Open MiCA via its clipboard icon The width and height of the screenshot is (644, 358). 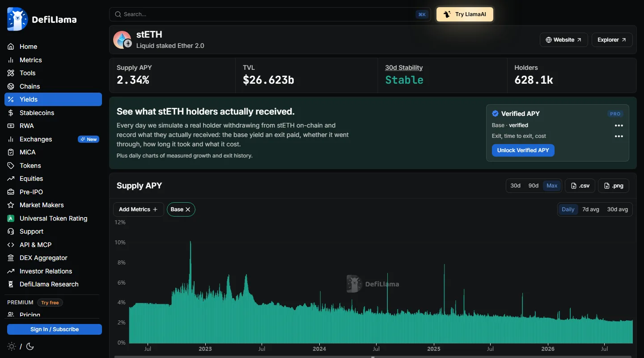click(x=11, y=152)
